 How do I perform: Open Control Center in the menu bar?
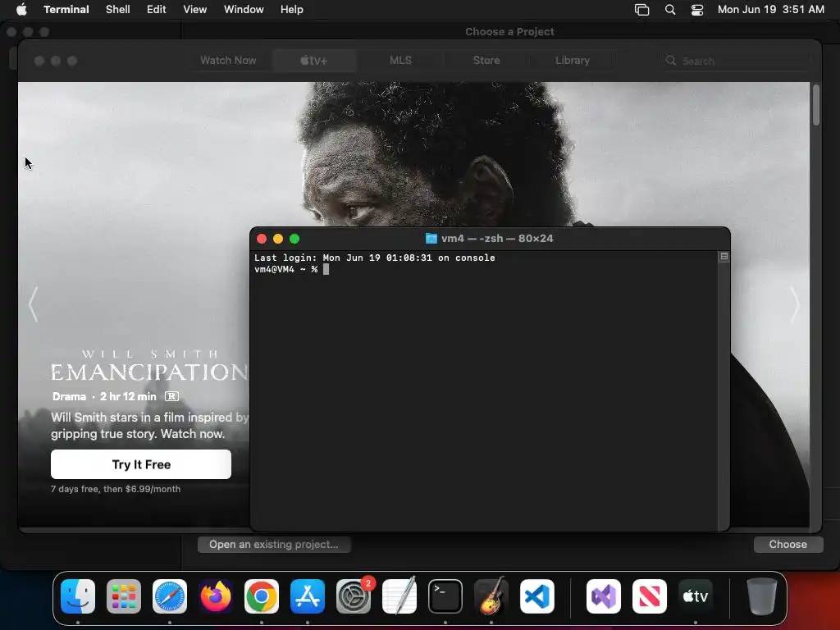point(697,10)
